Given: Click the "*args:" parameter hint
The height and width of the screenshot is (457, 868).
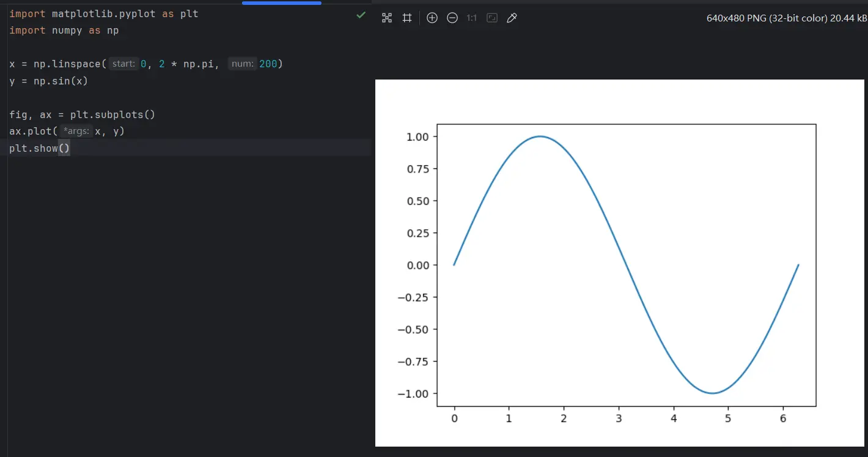Looking at the screenshot, I should (76, 131).
